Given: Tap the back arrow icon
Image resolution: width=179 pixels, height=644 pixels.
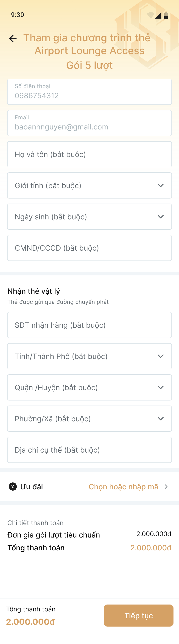Looking at the screenshot, I should point(13,39).
